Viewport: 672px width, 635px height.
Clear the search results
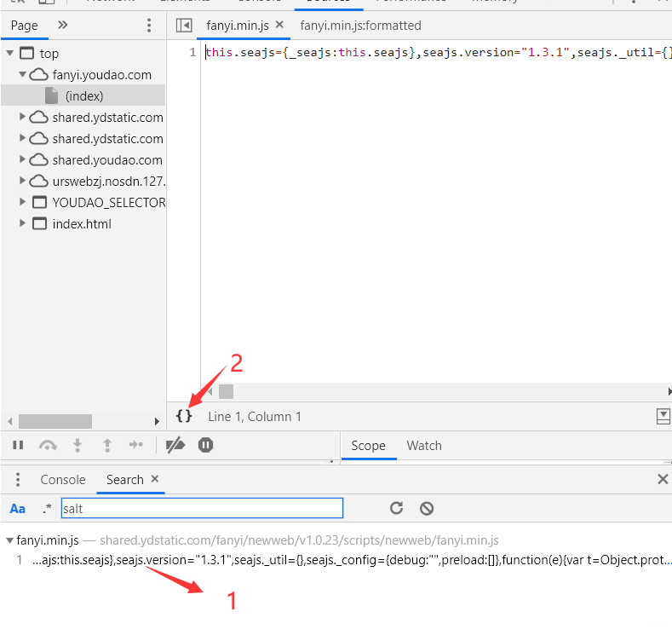tap(427, 509)
